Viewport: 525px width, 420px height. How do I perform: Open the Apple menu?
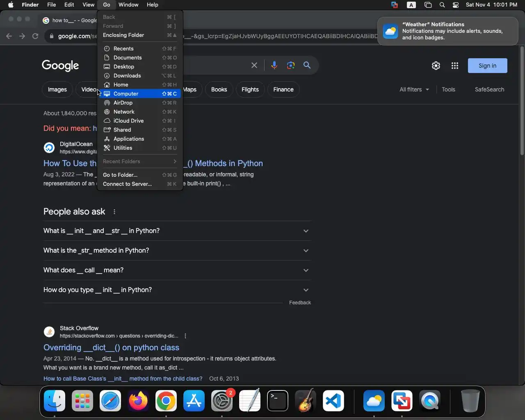11,5
